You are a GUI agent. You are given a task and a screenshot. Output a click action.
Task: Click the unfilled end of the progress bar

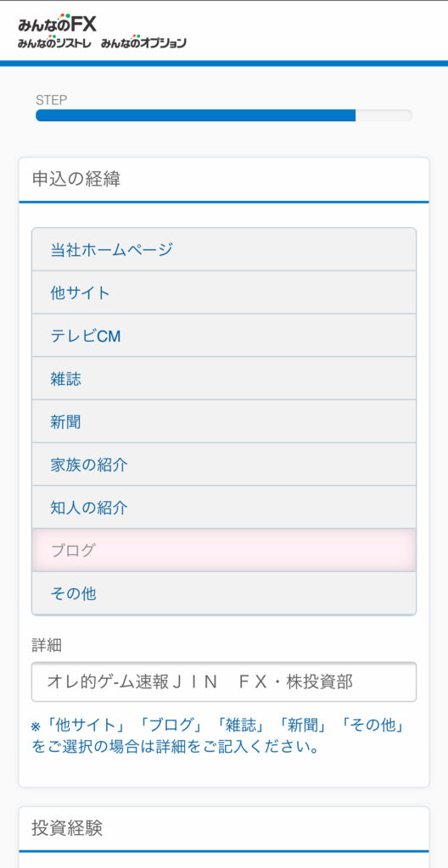click(x=384, y=115)
